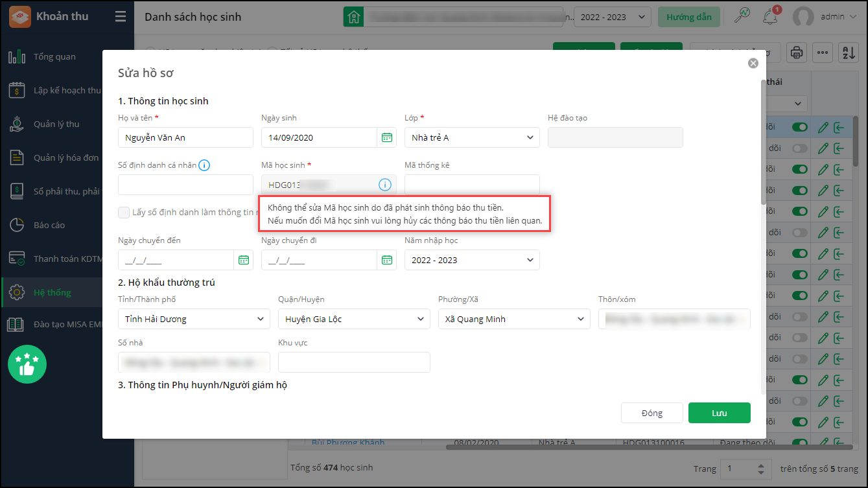Click the Đóng button
868x488 pixels.
coord(651,413)
